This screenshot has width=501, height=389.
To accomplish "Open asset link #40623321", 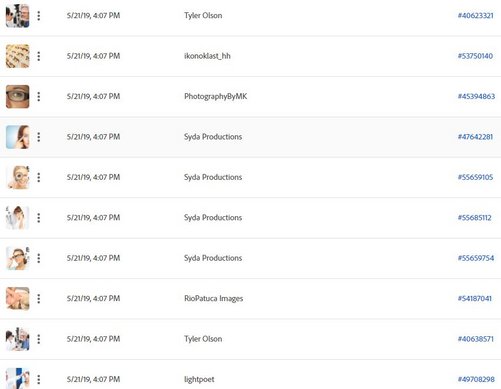I will pyautogui.click(x=475, y=16).
